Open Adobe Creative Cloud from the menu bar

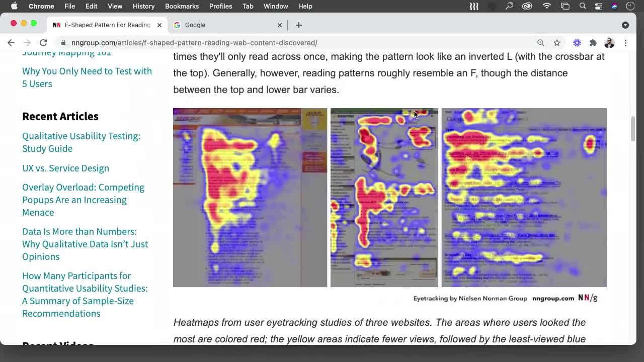pyautogui.click(x=526, y=6)
